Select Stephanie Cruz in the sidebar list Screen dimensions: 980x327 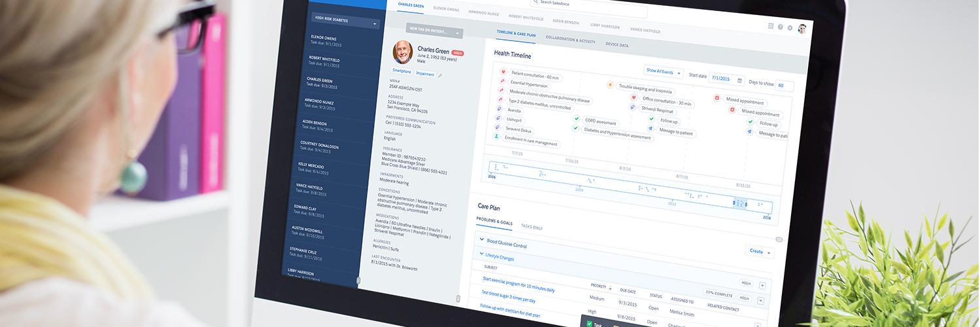coord(322,252)
